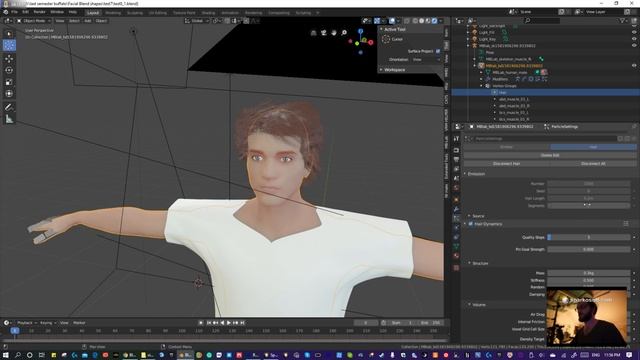This screenshot has width=640, height=360.
Task: Open the Object properties tab icon
Action: [x=456, y=200]
